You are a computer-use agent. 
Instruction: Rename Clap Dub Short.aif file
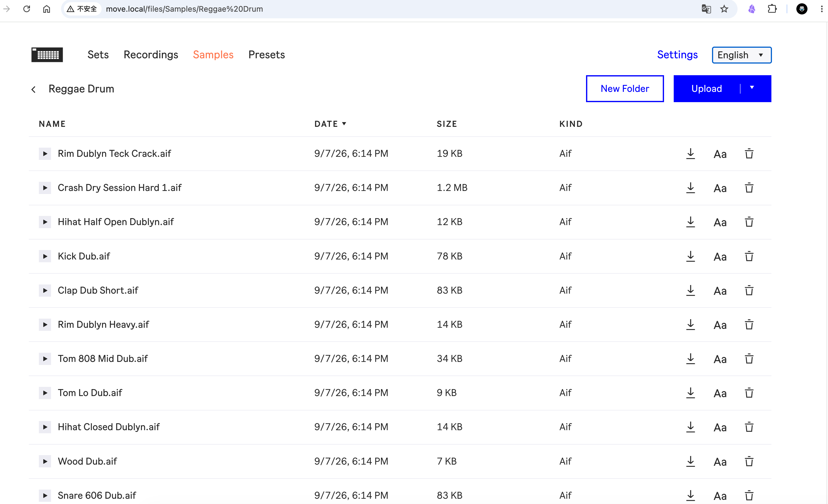point(720,291)
